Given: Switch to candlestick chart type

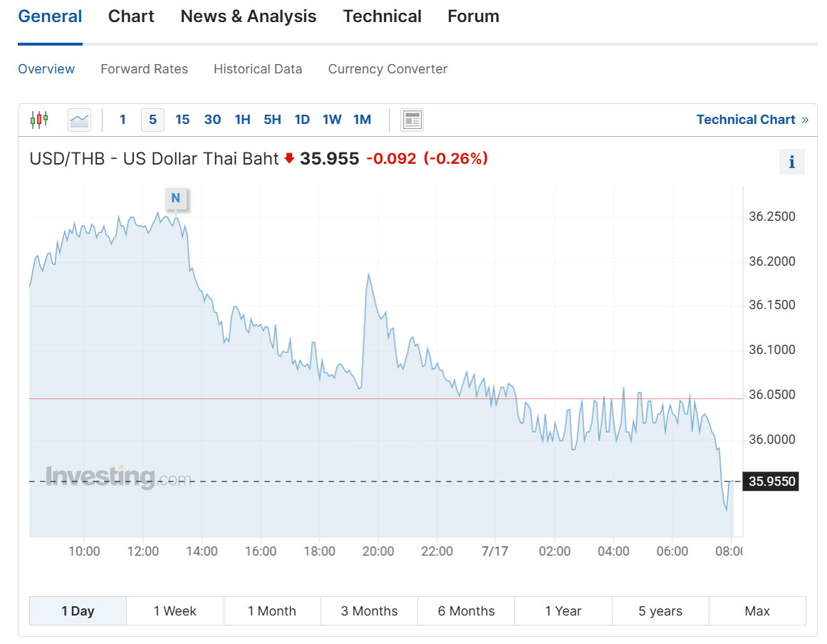Looking at the screenshot, I should (x=39, y=120).
